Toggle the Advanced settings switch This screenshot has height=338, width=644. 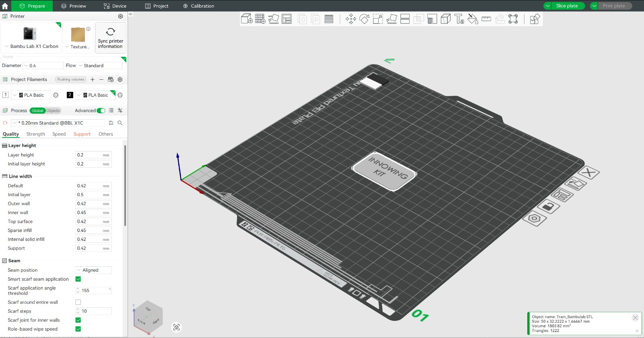(101, 110)
